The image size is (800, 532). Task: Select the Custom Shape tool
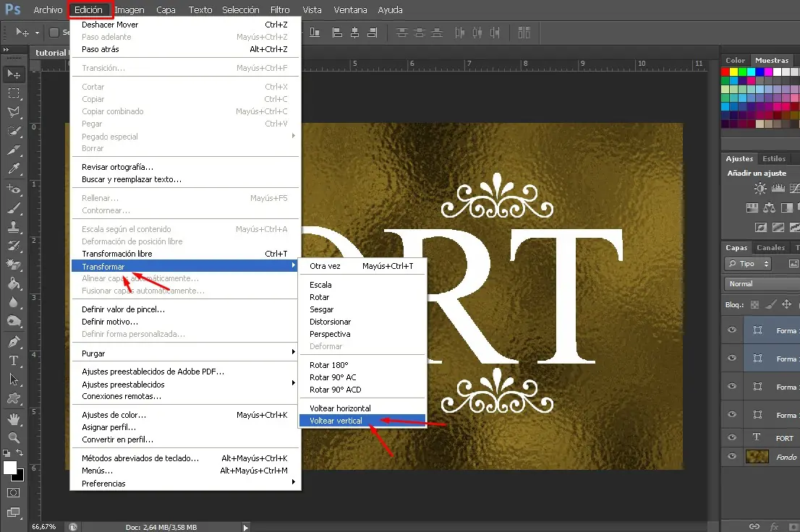(14, 398)
